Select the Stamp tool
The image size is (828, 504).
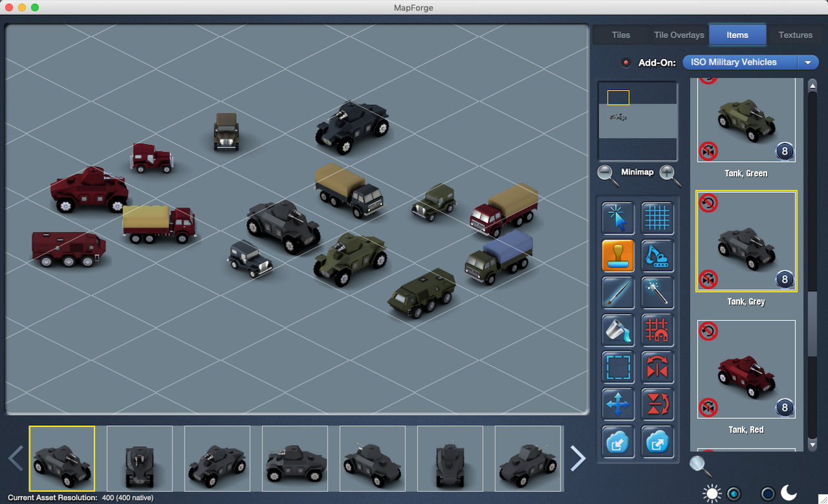point(618,256)
